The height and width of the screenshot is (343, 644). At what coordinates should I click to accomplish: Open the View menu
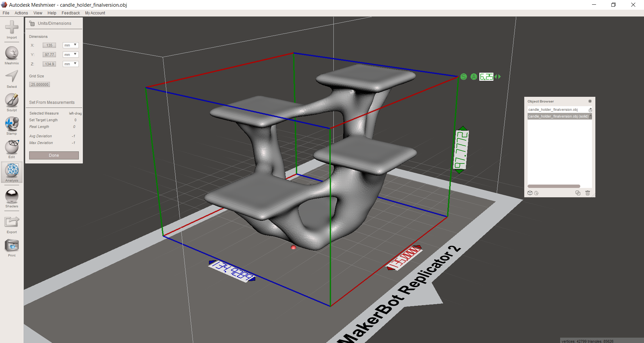[x=38, y=13]
